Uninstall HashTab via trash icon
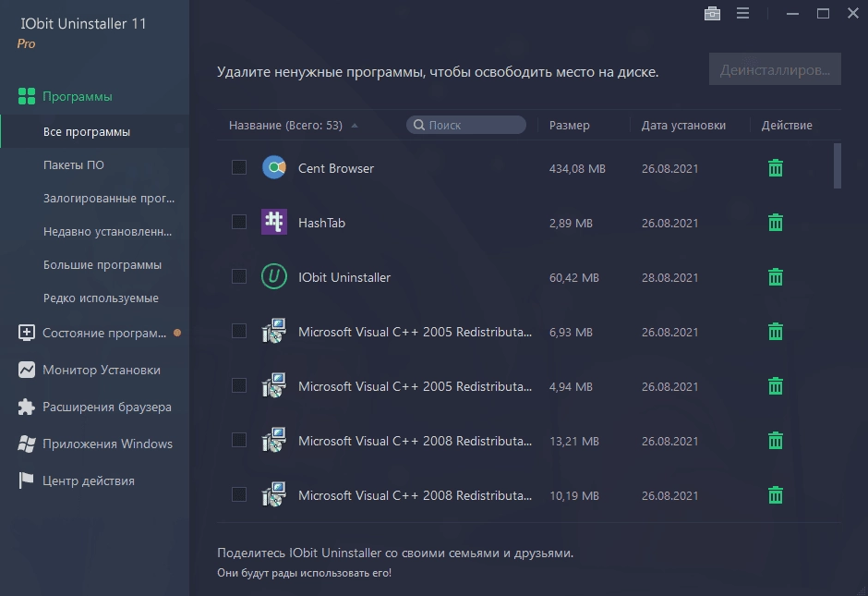This screenshot has width=868, height=596. click(776, 222)
